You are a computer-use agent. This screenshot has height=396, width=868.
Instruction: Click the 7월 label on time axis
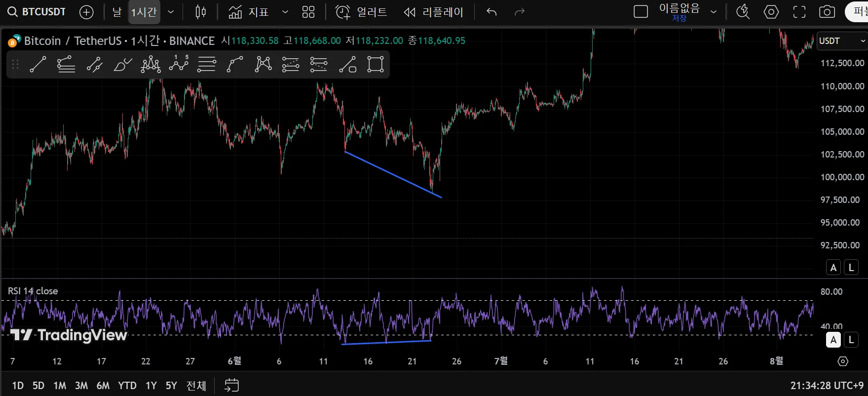[501, 361]
